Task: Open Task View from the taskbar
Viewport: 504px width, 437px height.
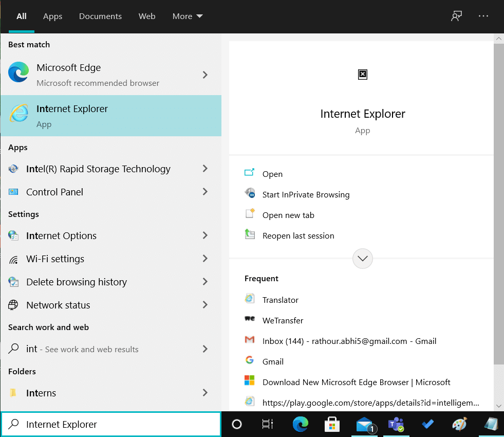Action: [267, 424]
